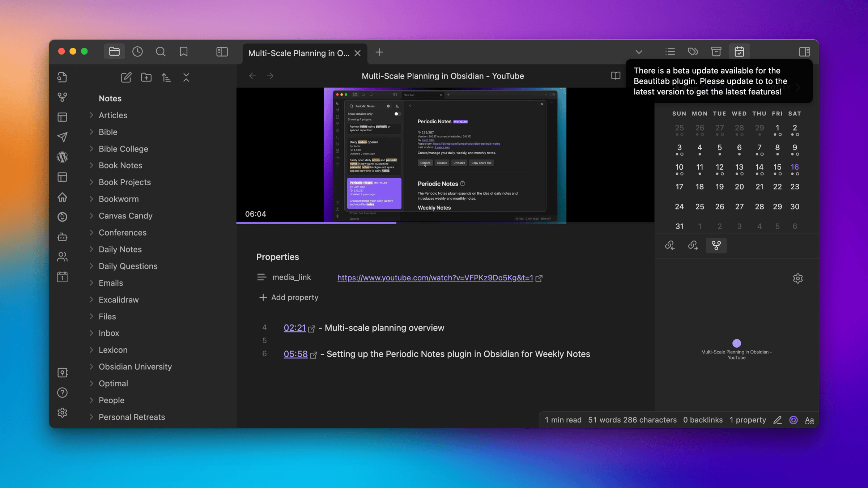The height and width of the screenshot is (488, 868).
Task: Select day 16 in calendar
Action: [795, 167]
